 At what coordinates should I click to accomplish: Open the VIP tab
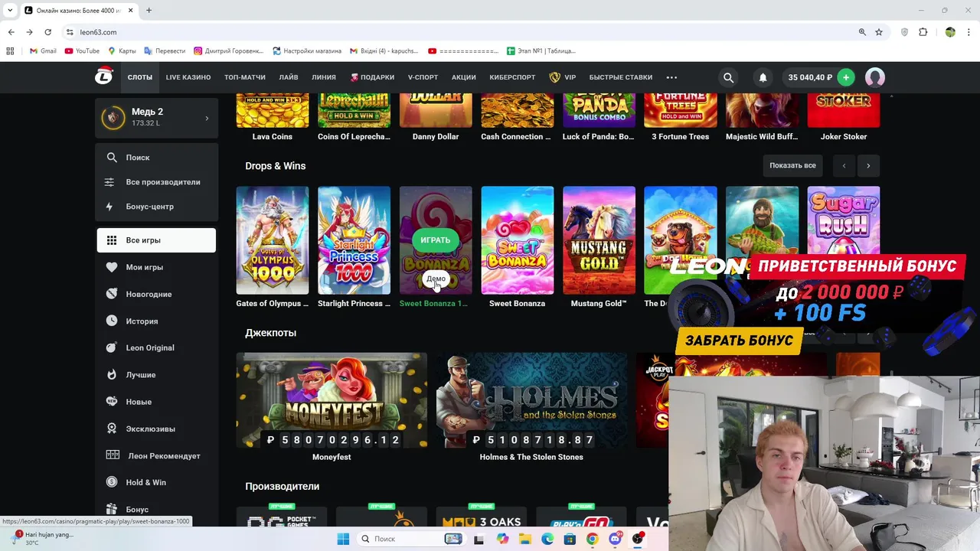click(563, 77)
